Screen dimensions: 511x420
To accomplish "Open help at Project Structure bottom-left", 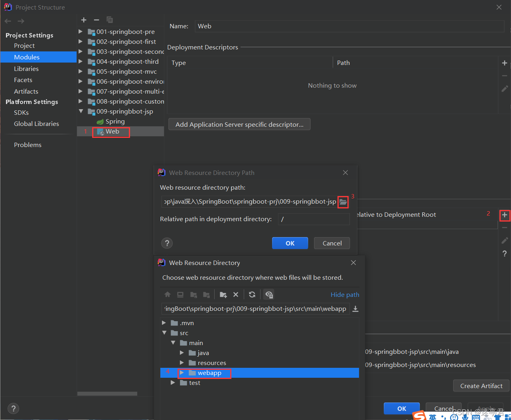I will tap(13, 408).
